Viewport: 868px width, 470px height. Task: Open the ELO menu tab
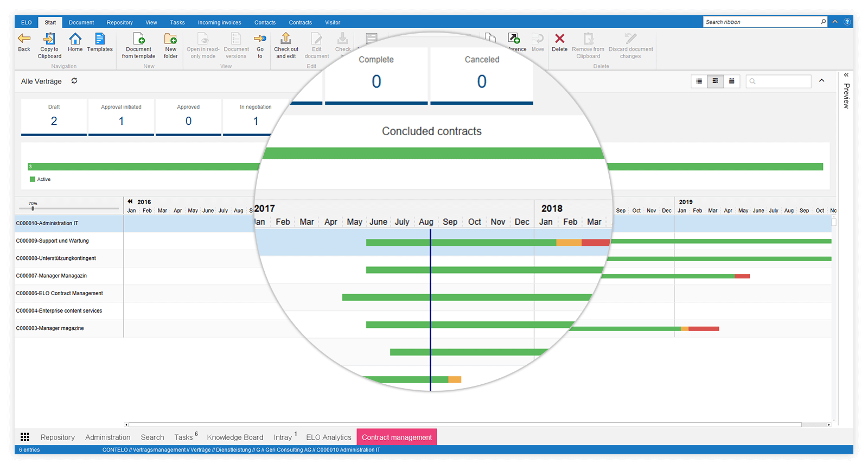pyautogui.click(x=27, y=22)
